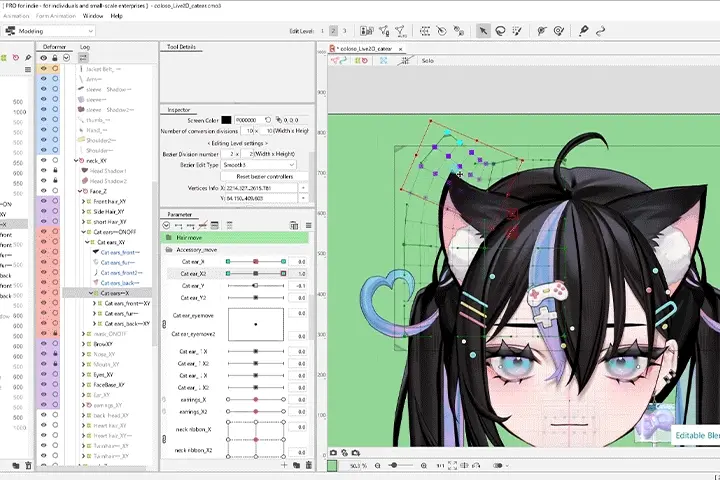Expand the FaceBase_XY tree node

83,384
